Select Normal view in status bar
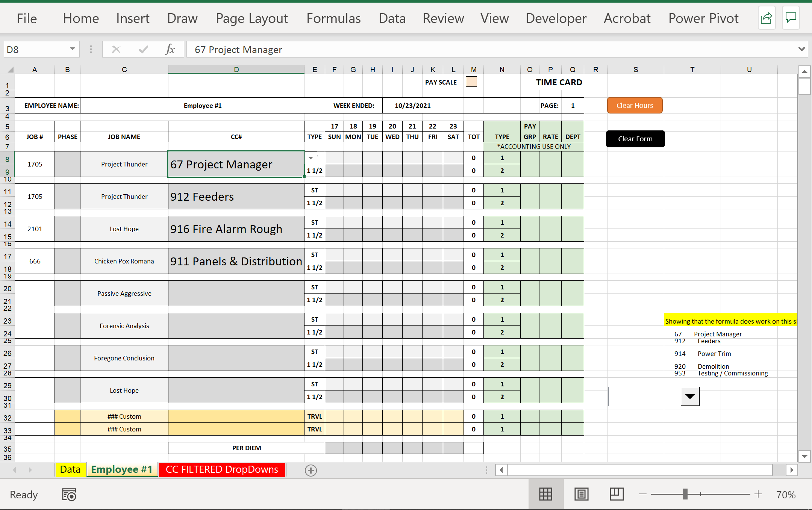The image size is (812, 510). [545, 494]
